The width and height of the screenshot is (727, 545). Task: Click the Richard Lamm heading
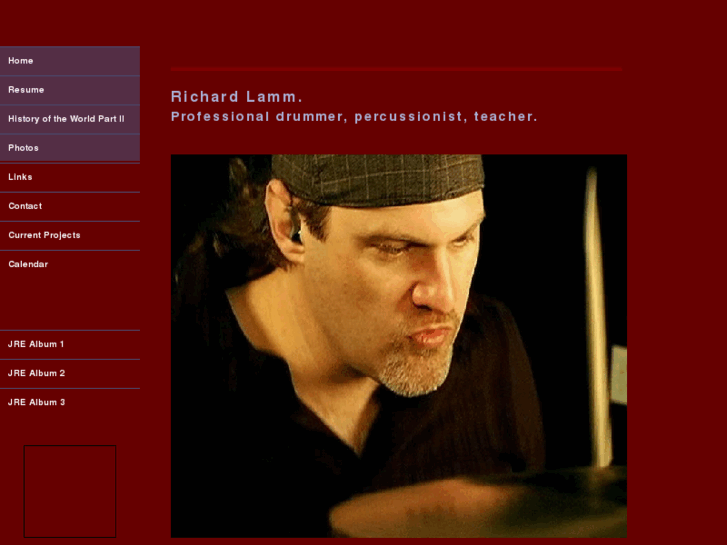(236, 96)
